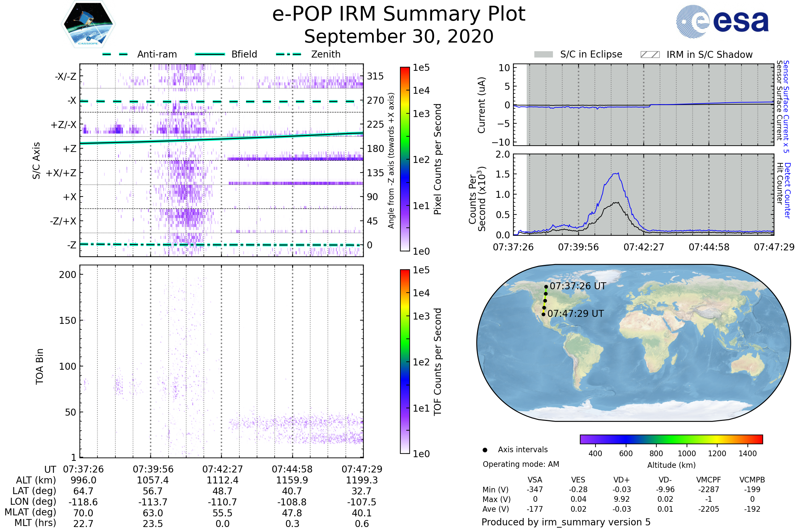Click the MLAT (deg) row label
This screenshot has height=532, width=798.
click(x=31, y=512)
